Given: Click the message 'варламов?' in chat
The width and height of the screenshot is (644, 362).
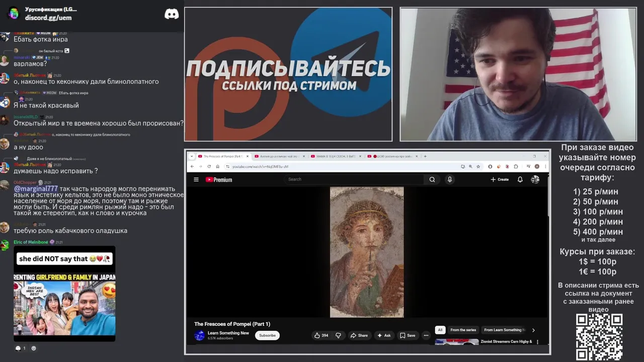Looking at the screenshot, I should [30, 64].
